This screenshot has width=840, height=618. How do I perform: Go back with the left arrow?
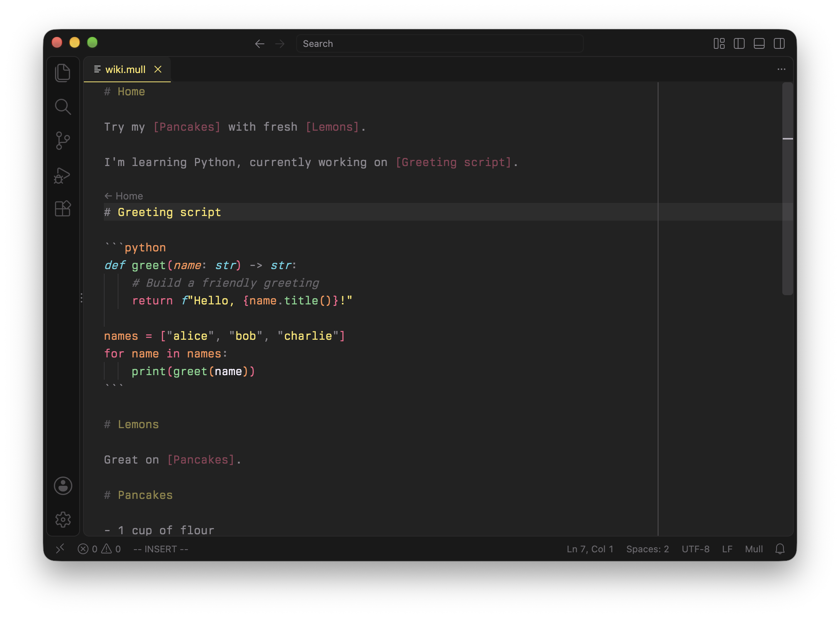coord(260,44)
